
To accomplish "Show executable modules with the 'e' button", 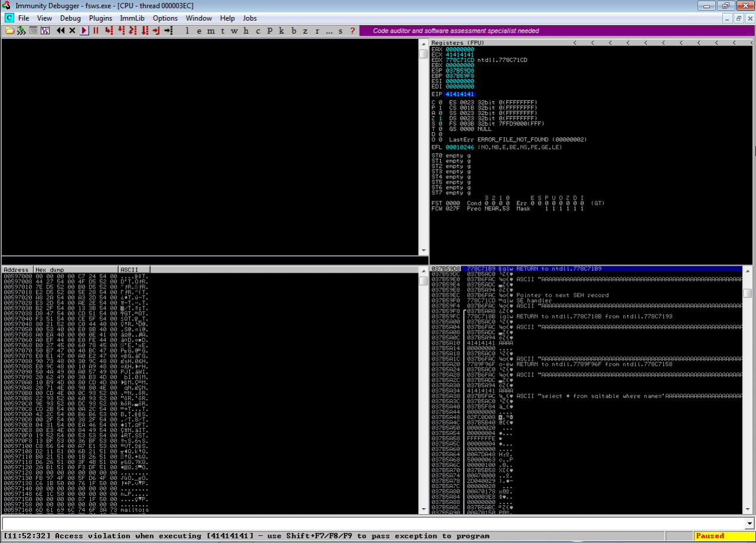I will pos(200,31).
